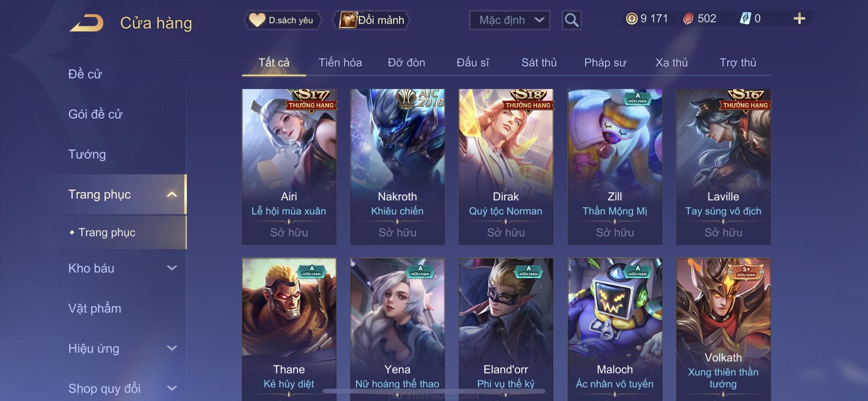Open Đổi mảnh shard exchange
The height and width of the screenshot is (401, 868).
point(372,20)
